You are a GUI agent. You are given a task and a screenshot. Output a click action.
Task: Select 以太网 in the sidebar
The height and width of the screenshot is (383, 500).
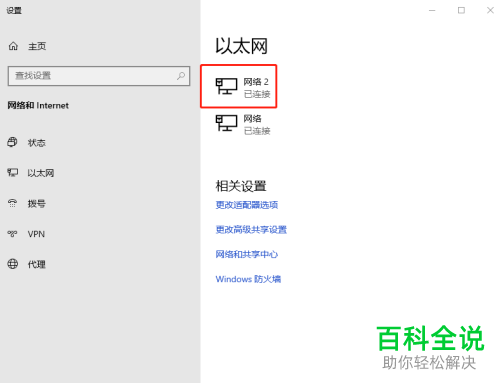pos(41,173)
